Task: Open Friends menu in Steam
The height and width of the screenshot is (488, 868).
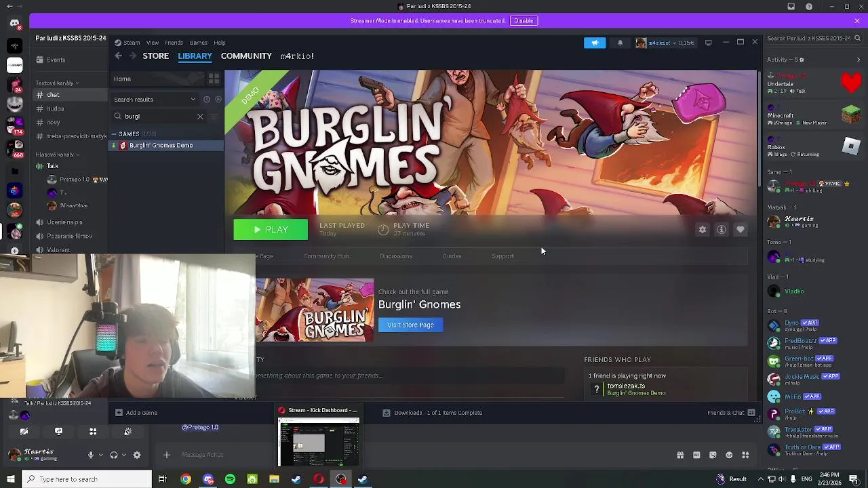Action: tap(174, 43)
